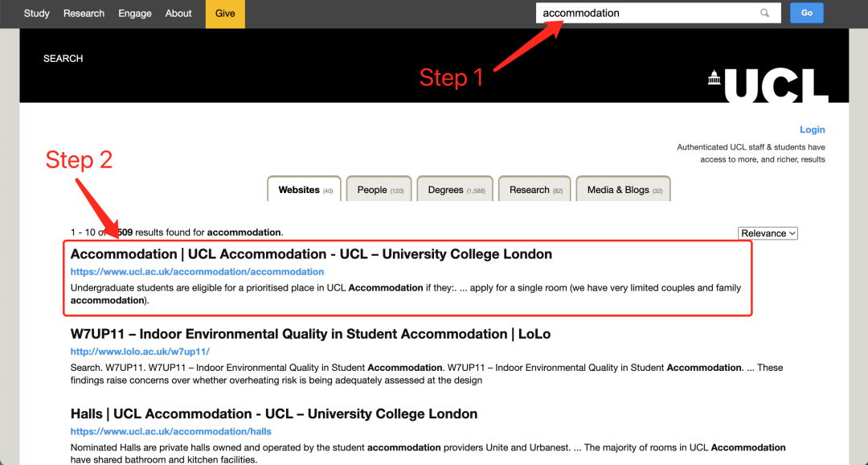Click the 'Authenticated UCL staff & students' notice
868x465 pixels.
click(x=751, y=154)
